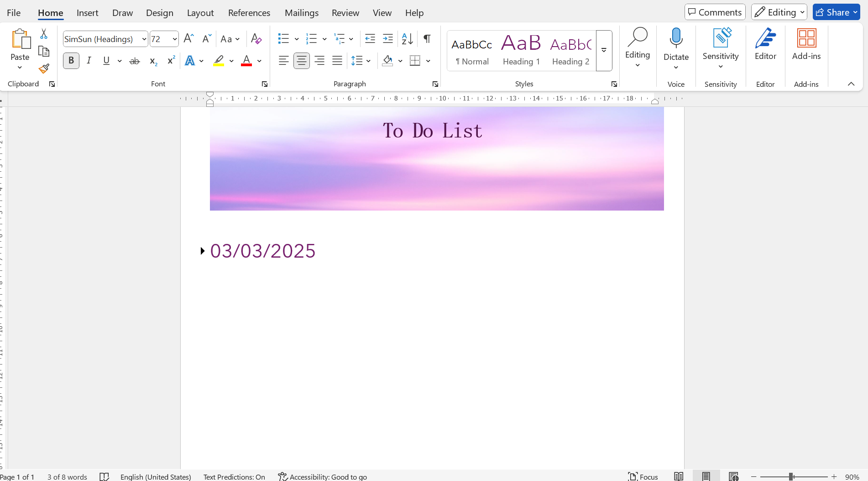This screenshot has width=868, height=481.
Task: Select center text alignment
Action: tap(301, 60)
